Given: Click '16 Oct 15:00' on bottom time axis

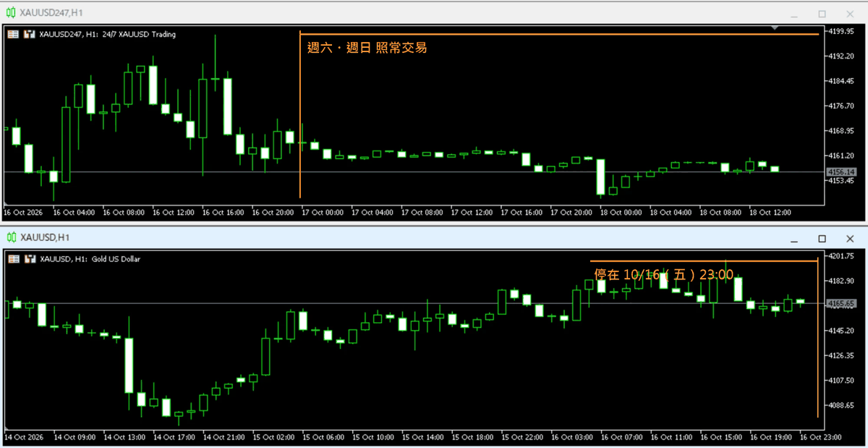Looking at the screenshot, I should point(720,437).
